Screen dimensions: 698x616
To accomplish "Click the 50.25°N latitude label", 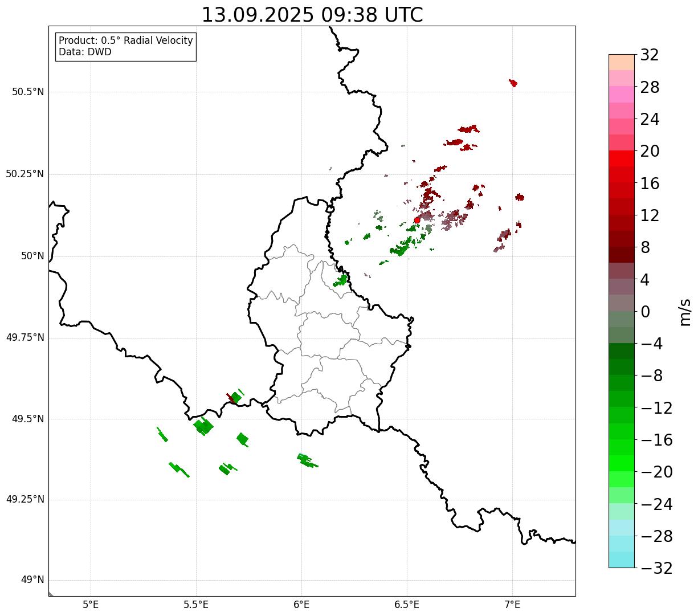I will pos(25,174).
